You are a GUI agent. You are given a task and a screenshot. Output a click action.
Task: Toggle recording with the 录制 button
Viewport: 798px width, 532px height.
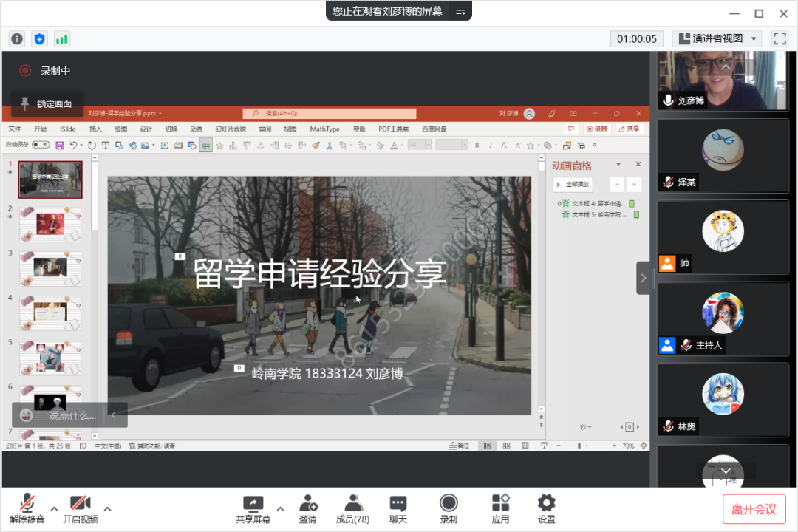tap(449, 508)
